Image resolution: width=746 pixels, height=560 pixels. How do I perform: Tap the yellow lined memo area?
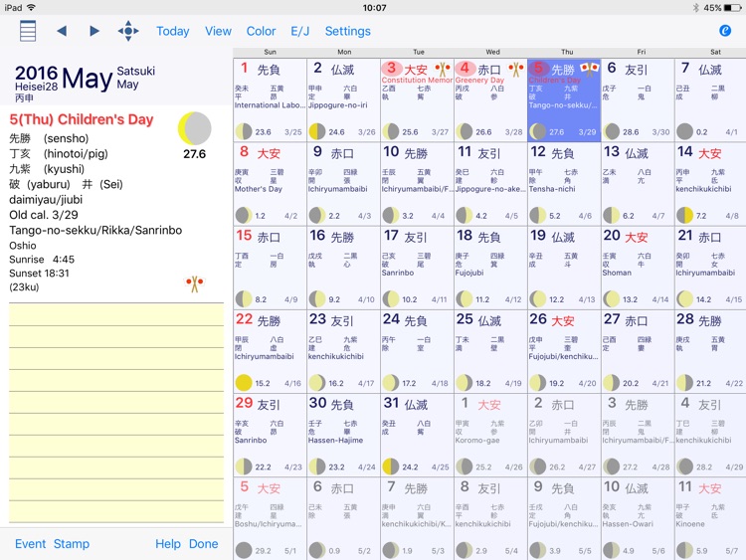pyautogui.click(x=116, y=413)
